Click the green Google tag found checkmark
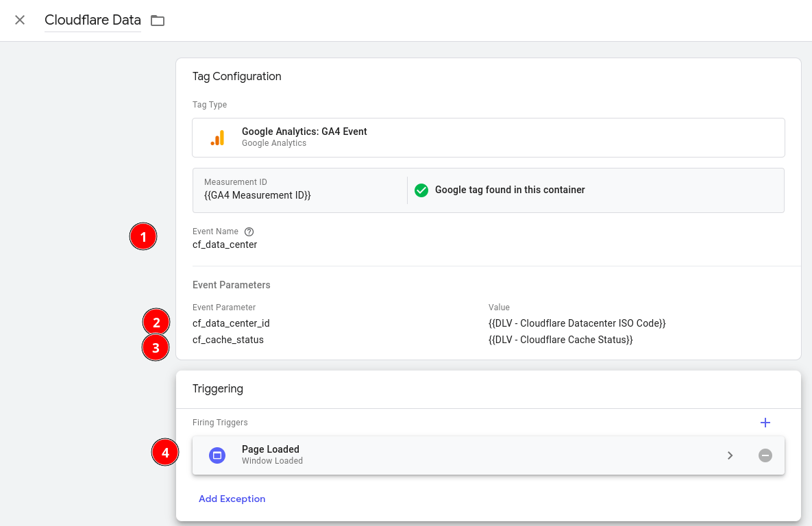 click(421, 190)
